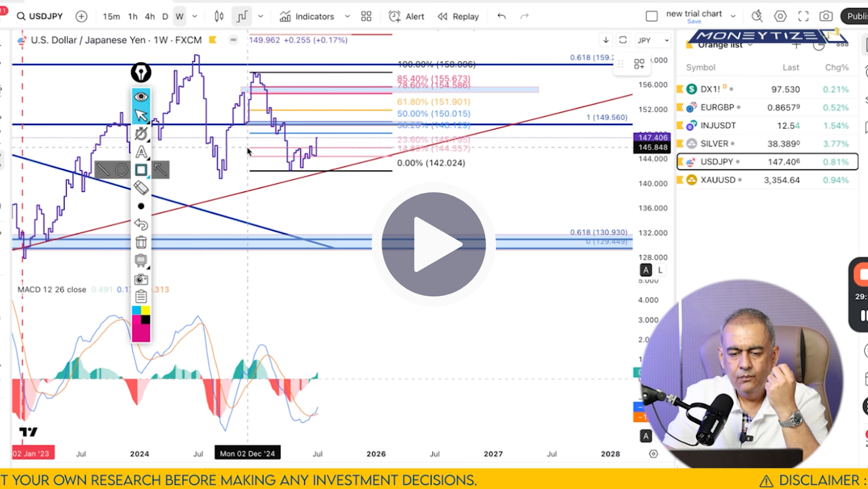
Task: Toggle the flag next to chart title
Action: (x=213, y=40)
